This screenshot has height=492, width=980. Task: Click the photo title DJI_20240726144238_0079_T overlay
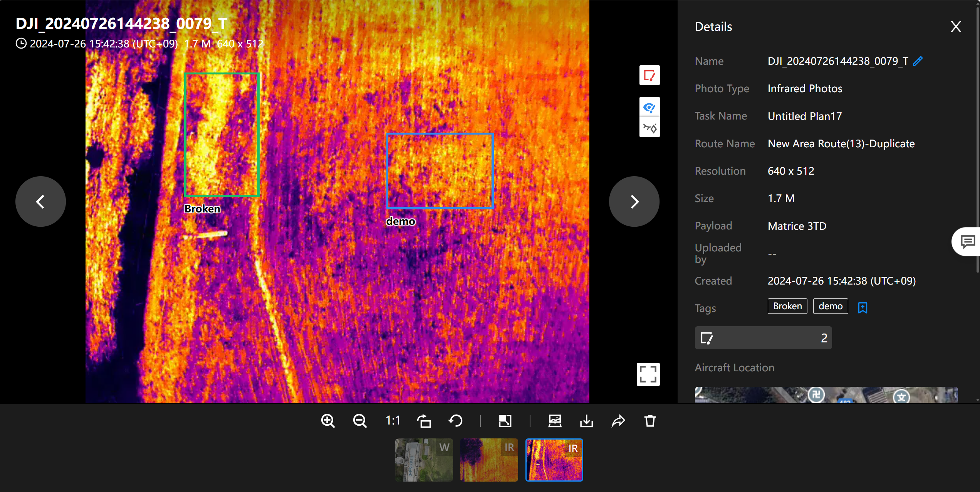pos(121,24)
